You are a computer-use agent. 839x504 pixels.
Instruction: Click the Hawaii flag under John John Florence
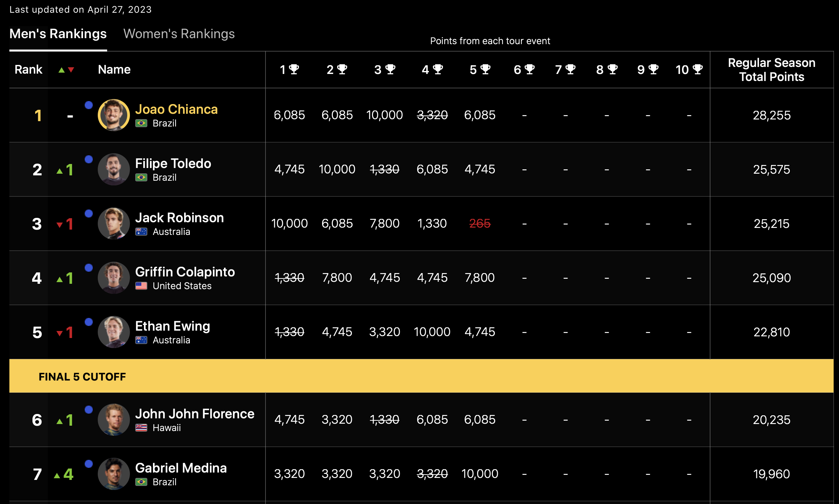[x=141, y=428]
